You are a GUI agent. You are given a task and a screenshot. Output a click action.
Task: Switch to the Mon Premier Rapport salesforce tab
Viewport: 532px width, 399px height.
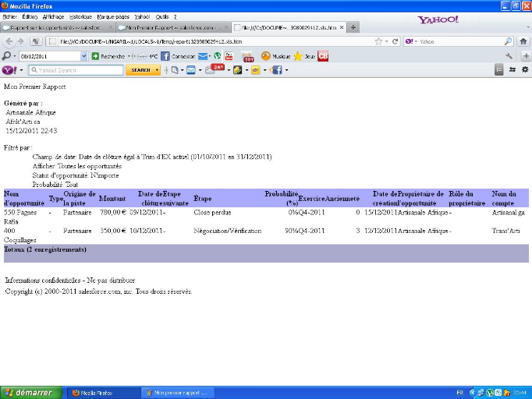[x=172, y=27]
